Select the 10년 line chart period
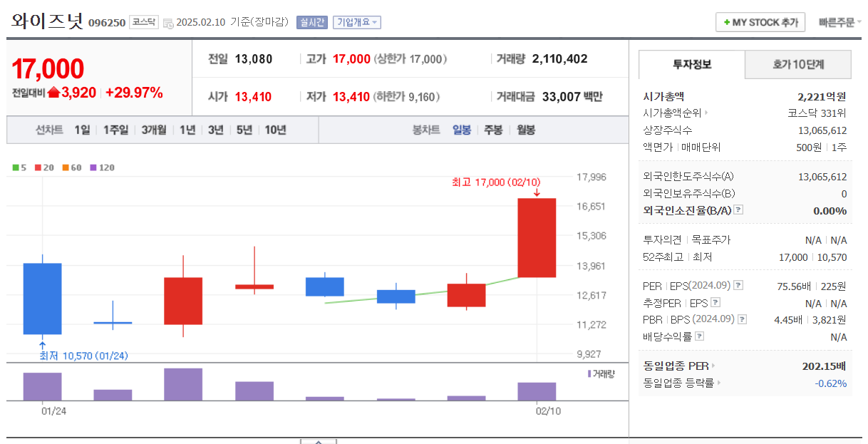The height and width of the screenshot is (444, 868). (x=275, y=130)
